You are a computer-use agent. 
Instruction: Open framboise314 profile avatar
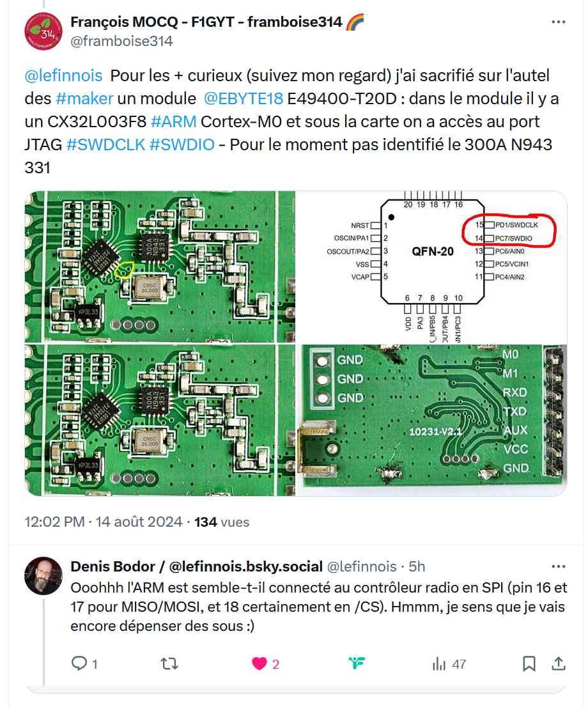[x=43, y=31]
